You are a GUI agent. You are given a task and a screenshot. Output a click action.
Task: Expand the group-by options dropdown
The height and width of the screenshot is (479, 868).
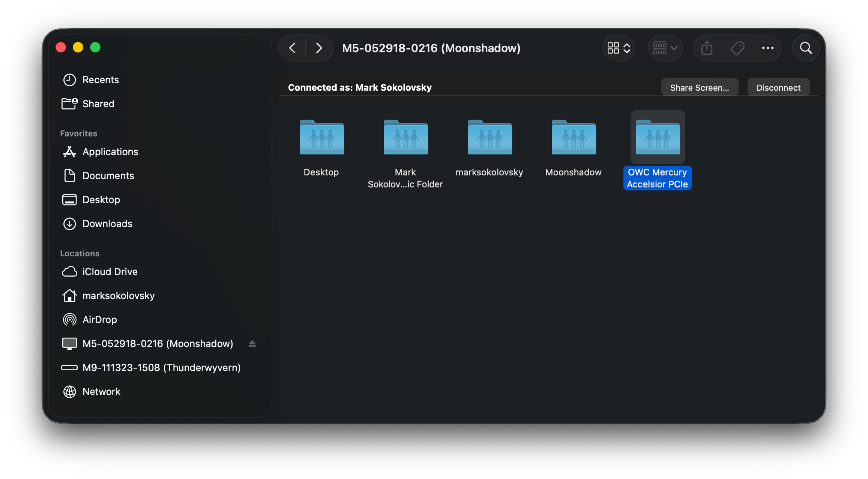coord(665,48)
